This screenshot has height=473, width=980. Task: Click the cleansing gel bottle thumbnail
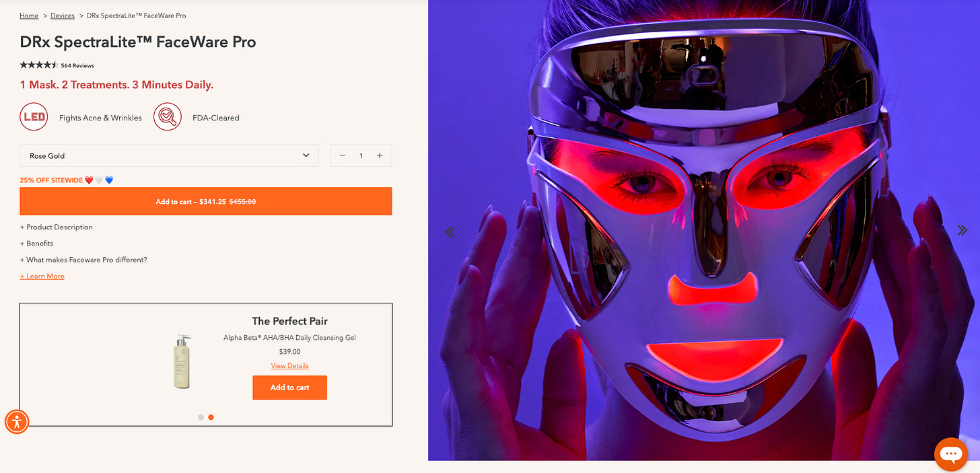point(182,361)
